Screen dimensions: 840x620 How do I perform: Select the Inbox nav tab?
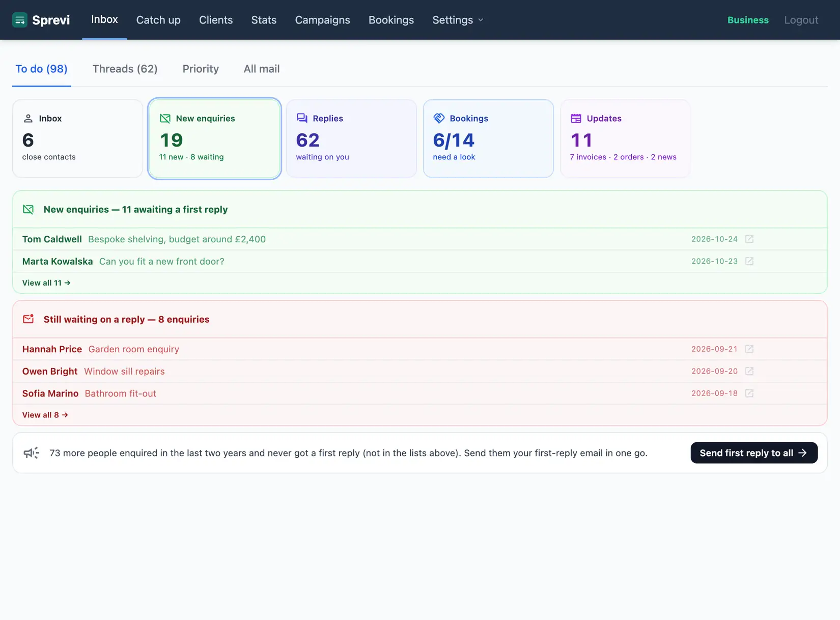pos(104,19)
